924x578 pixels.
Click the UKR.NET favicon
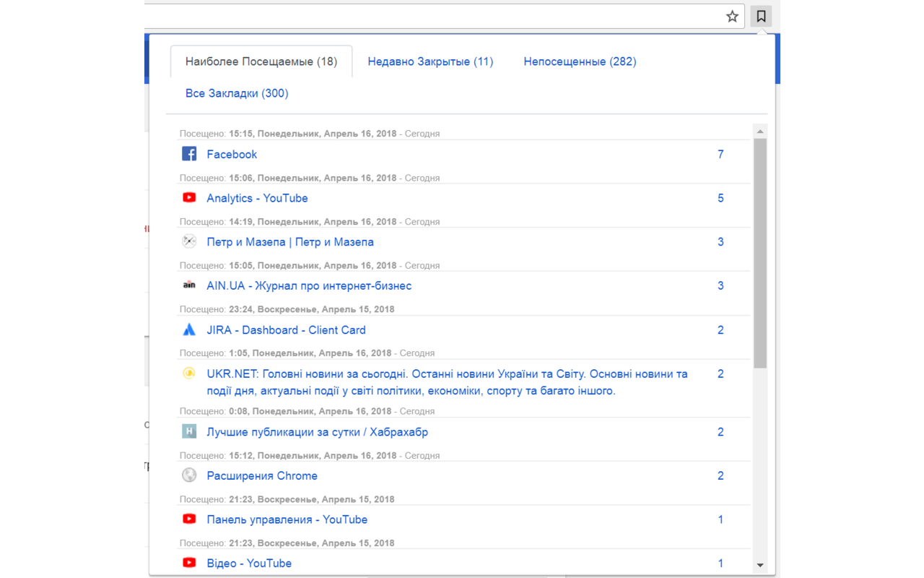(x=189, y=374)
